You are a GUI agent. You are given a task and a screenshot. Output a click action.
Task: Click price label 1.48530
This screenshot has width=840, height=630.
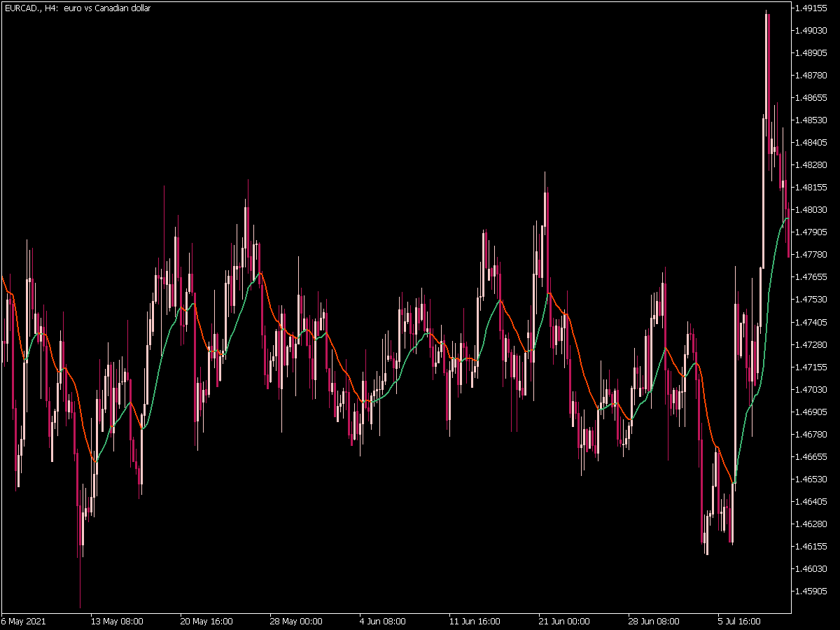coord(812,120)
